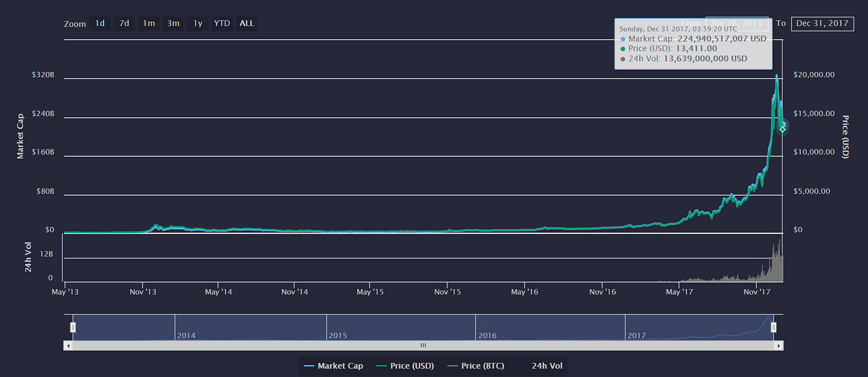Click the May '17 x-axis label
The width and height of the screenshot is (868, 377).
click(679, 291)
